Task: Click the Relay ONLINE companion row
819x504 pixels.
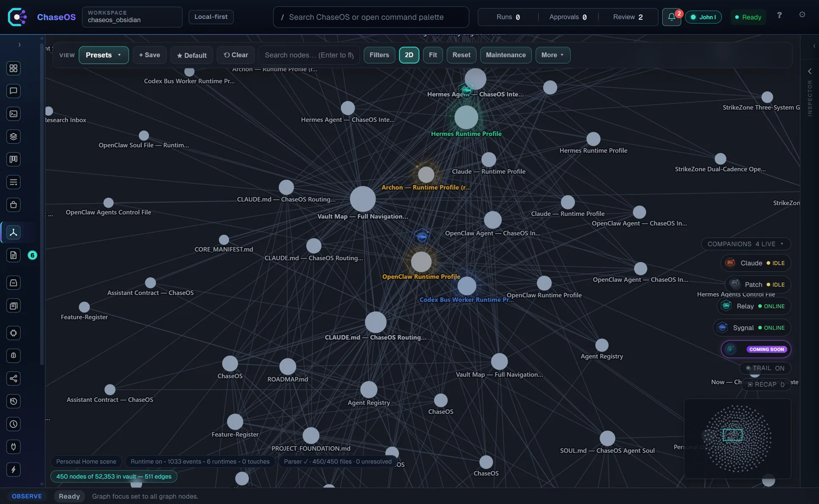Action: (x=754, y=306)
